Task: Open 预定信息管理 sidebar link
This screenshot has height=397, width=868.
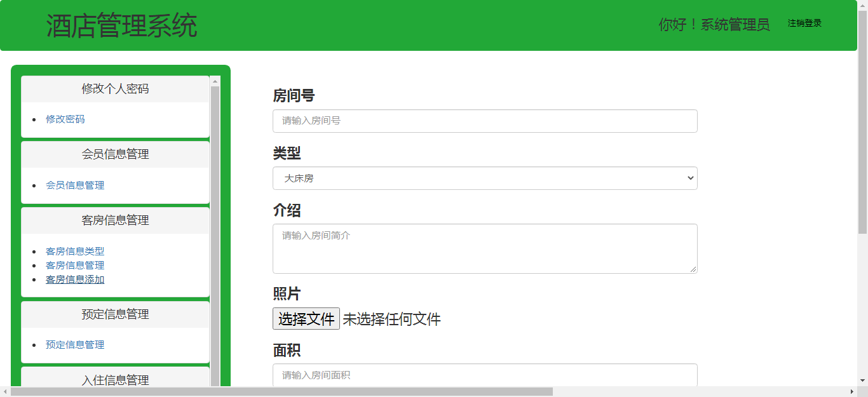Action: click(75, 345)
